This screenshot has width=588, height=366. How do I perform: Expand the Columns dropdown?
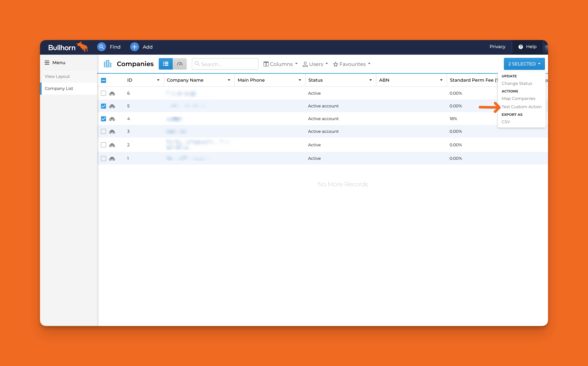(281, 64)
